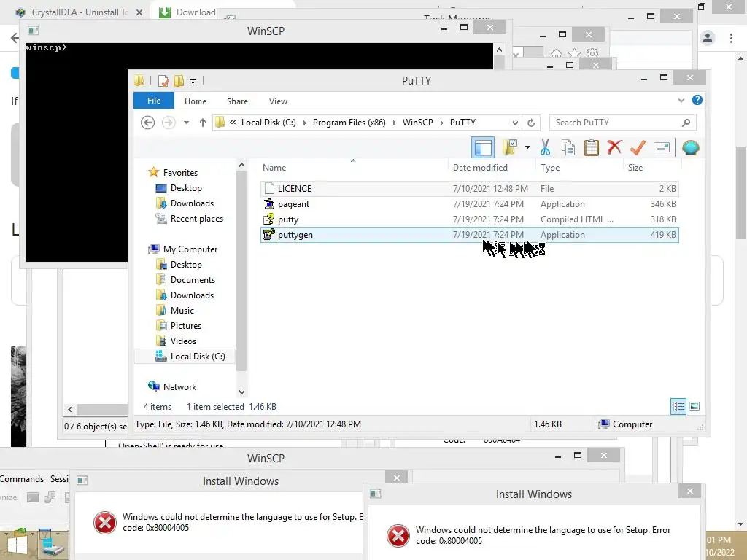This screenshot has height=560, width=747.
Task: Open the recent locations dropdown arrow
Action: (x=186, y=122)
